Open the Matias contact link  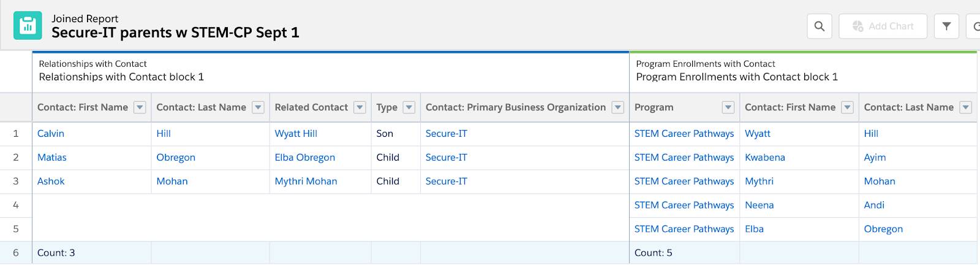coord(52,158)
